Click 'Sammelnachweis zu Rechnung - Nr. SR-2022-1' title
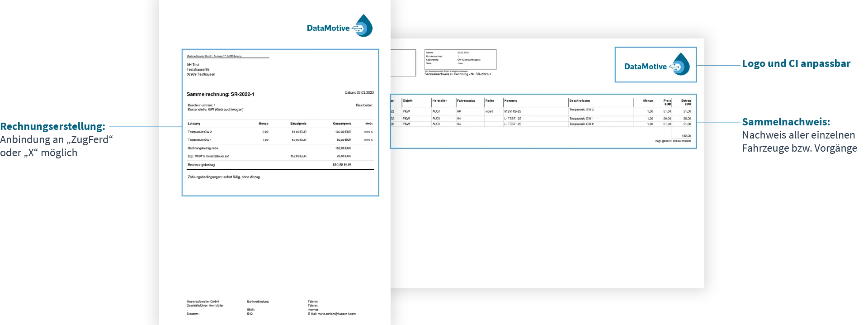The width and height of the screenshot is (868, 325). 458,74
